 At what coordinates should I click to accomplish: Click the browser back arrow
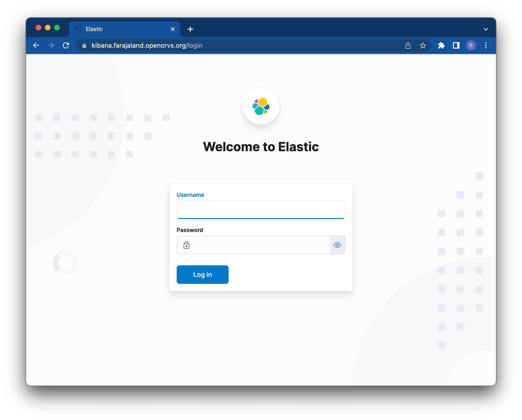pos(36,46)
